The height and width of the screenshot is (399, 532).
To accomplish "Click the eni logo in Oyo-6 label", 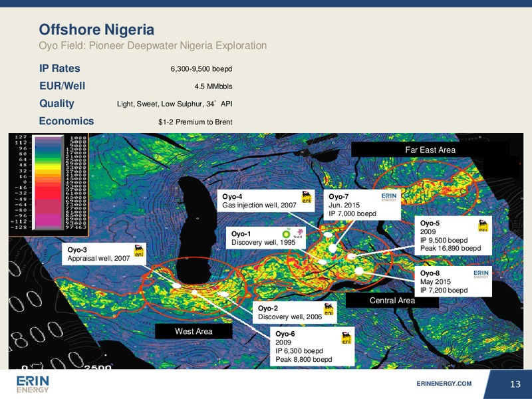I will (346, 338).
